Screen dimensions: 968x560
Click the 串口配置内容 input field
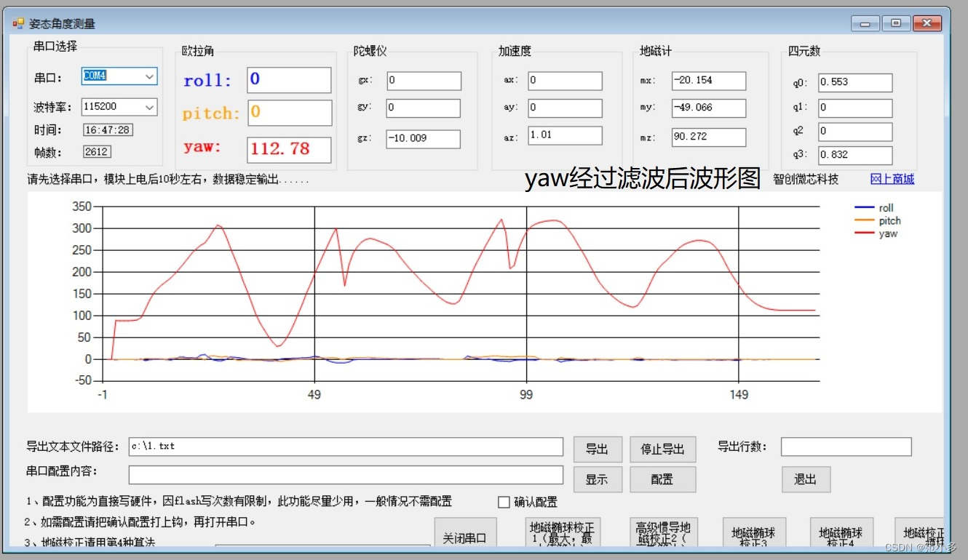[346, 475]
